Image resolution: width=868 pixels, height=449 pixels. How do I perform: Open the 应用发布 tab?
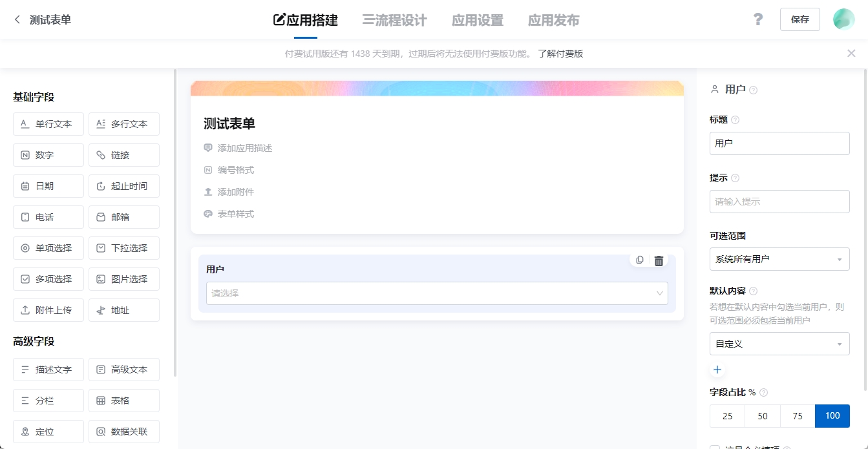(x=553, y=20)
